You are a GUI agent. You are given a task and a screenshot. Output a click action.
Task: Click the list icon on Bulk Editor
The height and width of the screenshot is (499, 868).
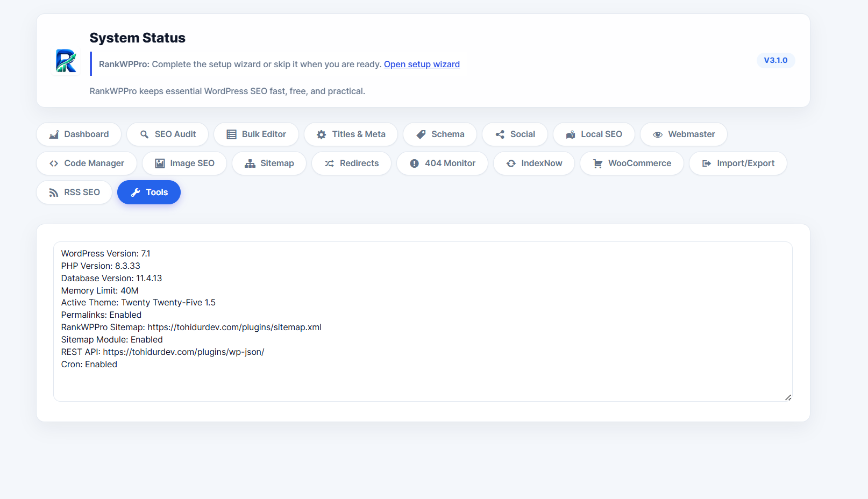[x=231, y=134]
